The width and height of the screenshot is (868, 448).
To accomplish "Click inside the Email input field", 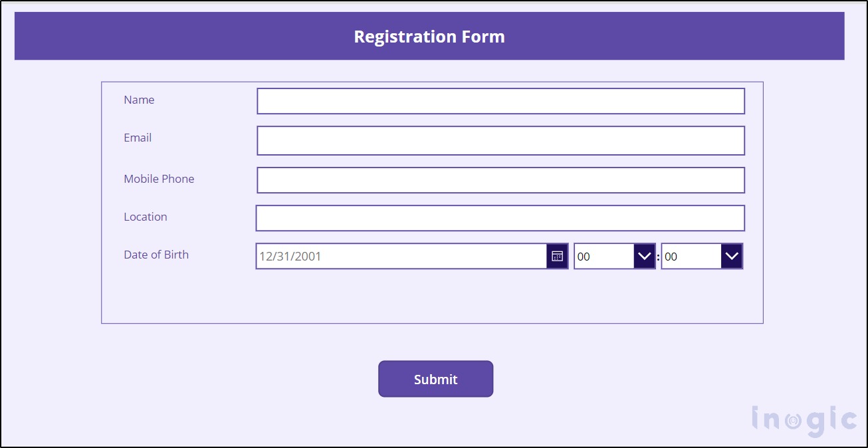I will tap(500, 140).
